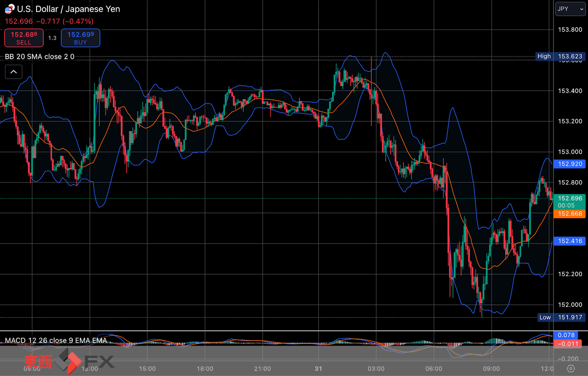The width and height of the screenshot is (588, 376).
Task: Select the BB 20 SMA close indicator label
Action: coord(40,57)
